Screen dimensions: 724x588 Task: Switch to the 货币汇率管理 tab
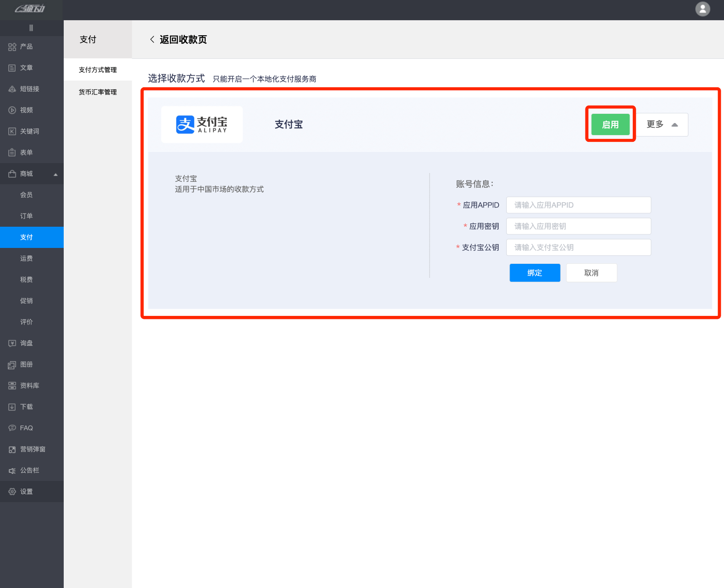pos(97,92)
